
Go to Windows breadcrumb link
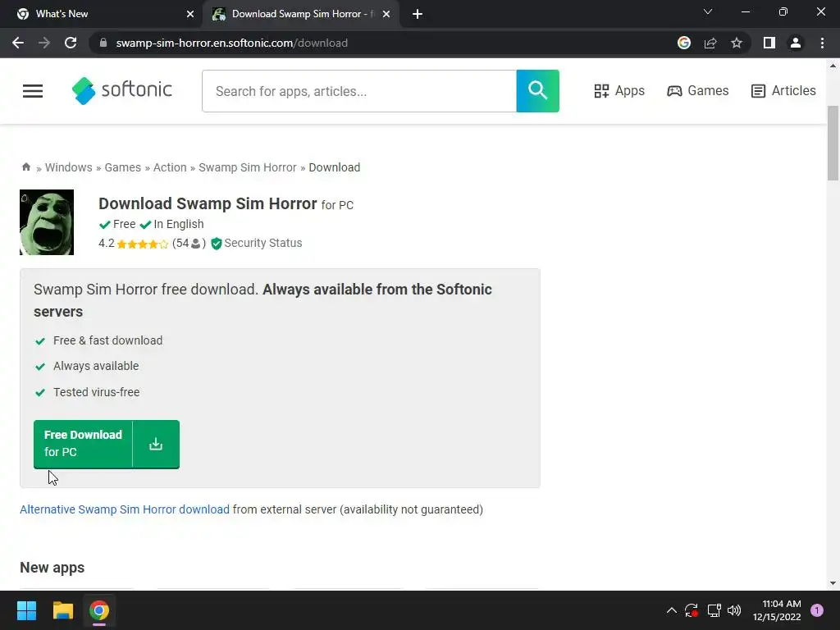click(69, 167)
